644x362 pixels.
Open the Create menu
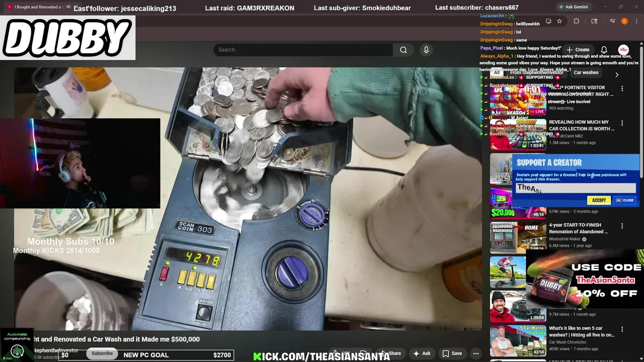click(578, 50)
